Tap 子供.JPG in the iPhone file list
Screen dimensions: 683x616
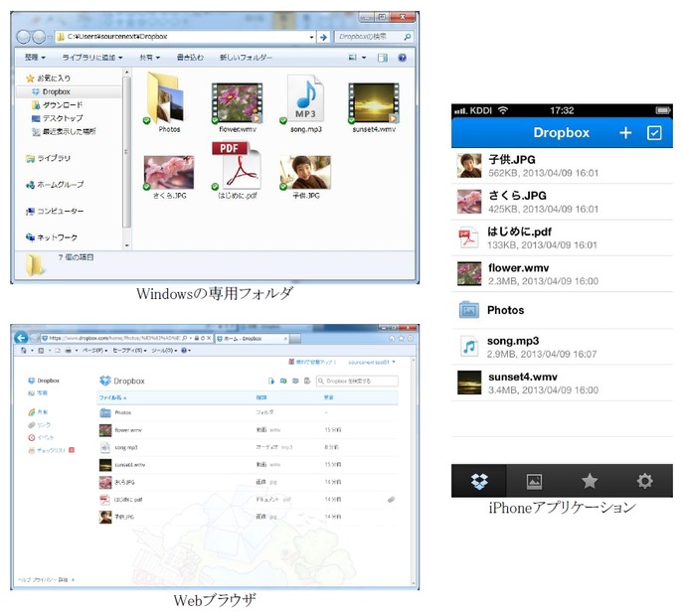[562, 166]
